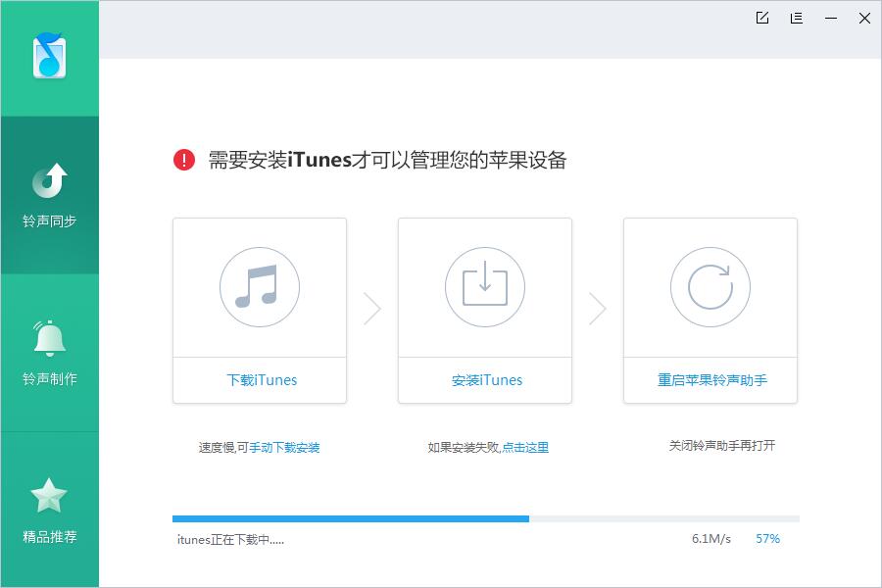Image resolution: width=882 pixels, height=588 pixels.
Task: Open the 点击这里 install failure link
Action: point(525,447)
